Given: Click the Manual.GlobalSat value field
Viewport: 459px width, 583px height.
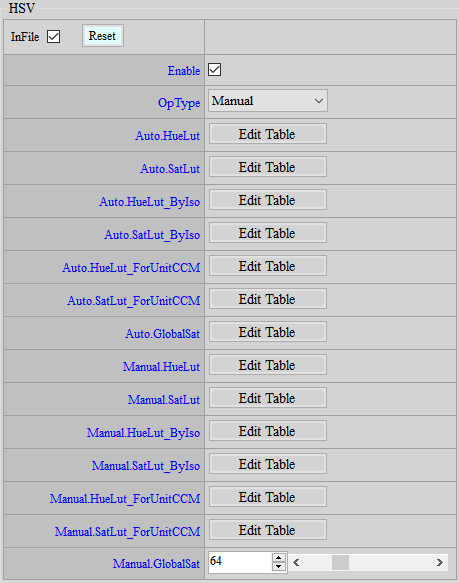Looking at the screenshot, I should click(240, 562).
